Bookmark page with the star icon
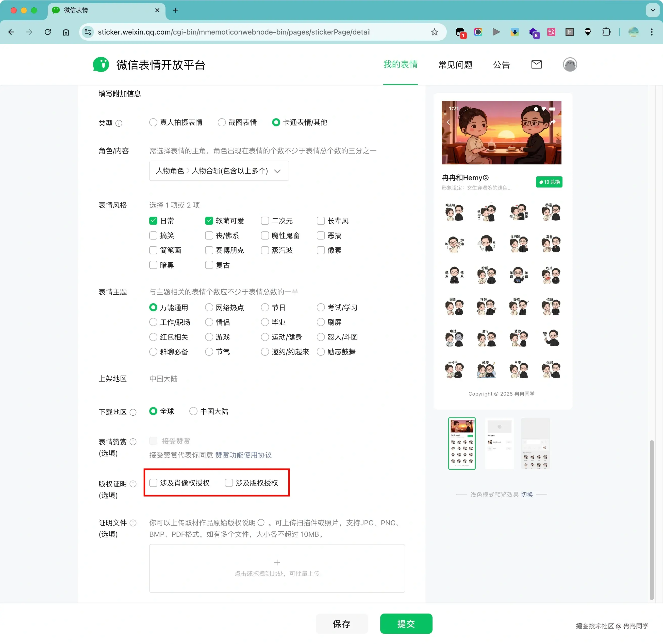 click(434, 32)
